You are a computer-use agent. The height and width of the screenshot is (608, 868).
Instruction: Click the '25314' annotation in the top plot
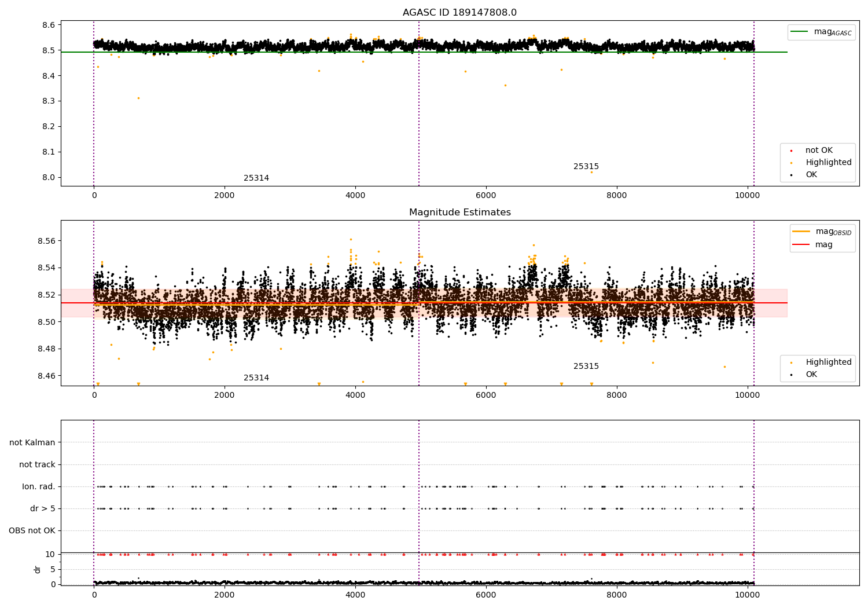256,178
